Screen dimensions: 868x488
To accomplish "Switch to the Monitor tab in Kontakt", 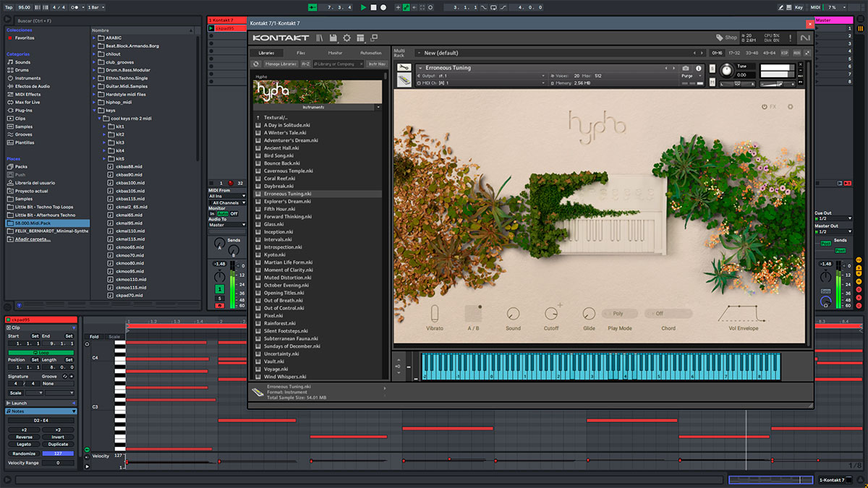I will click(x=335, y=53).
